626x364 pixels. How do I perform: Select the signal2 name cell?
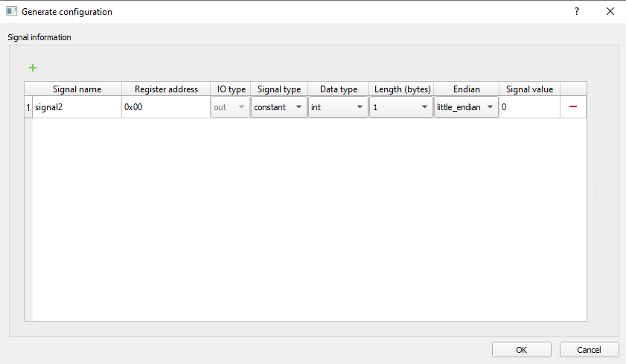[77, 107]
